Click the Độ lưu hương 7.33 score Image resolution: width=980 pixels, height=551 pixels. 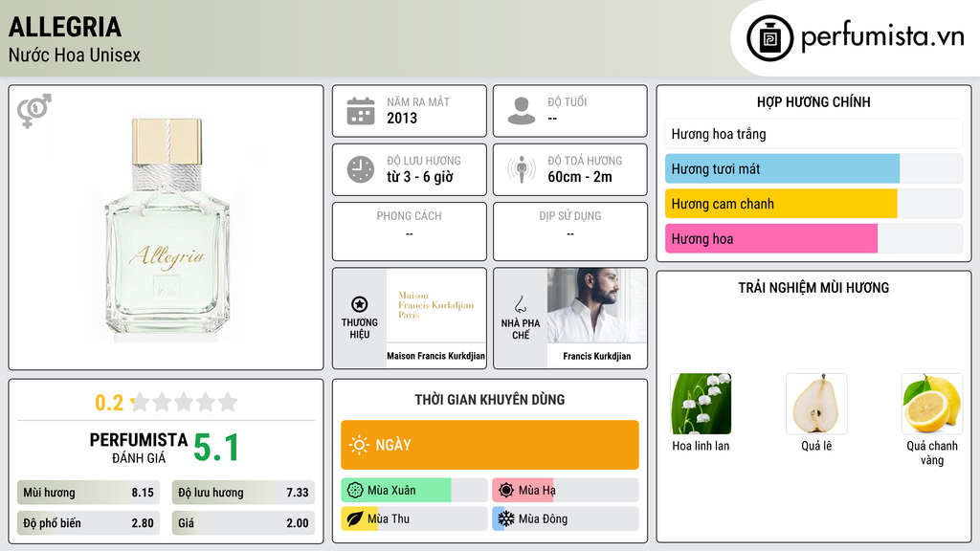243,493
